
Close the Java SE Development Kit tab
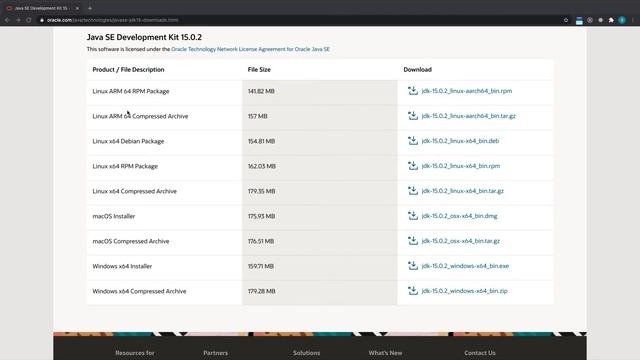tap(77, 8)
